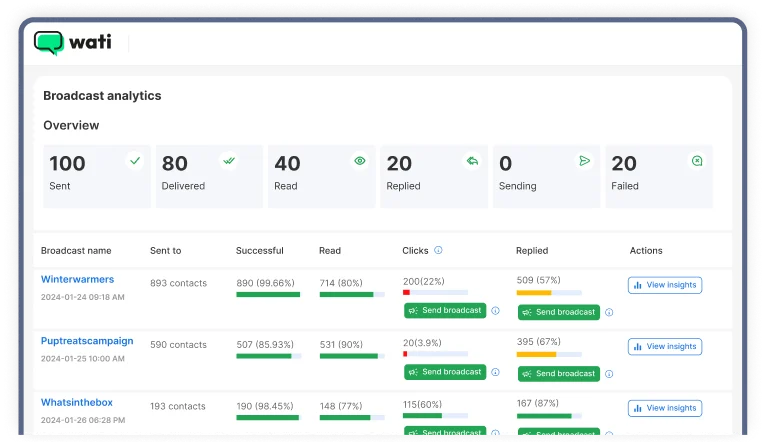Click the Delivered double-check icon
This screenshot has height=442, width=765.
pos(229,160)
